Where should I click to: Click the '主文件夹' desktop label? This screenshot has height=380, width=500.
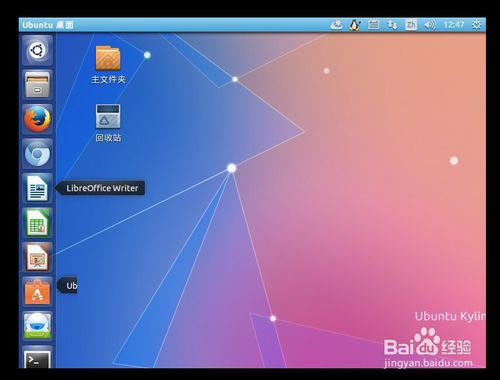click(108, 80)
